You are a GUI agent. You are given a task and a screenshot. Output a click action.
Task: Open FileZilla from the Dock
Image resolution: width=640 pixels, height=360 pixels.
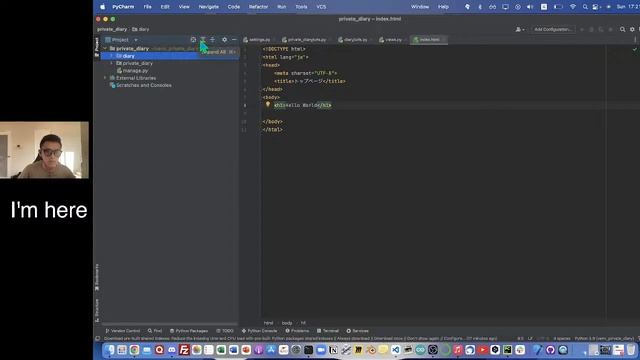[184, 350]
